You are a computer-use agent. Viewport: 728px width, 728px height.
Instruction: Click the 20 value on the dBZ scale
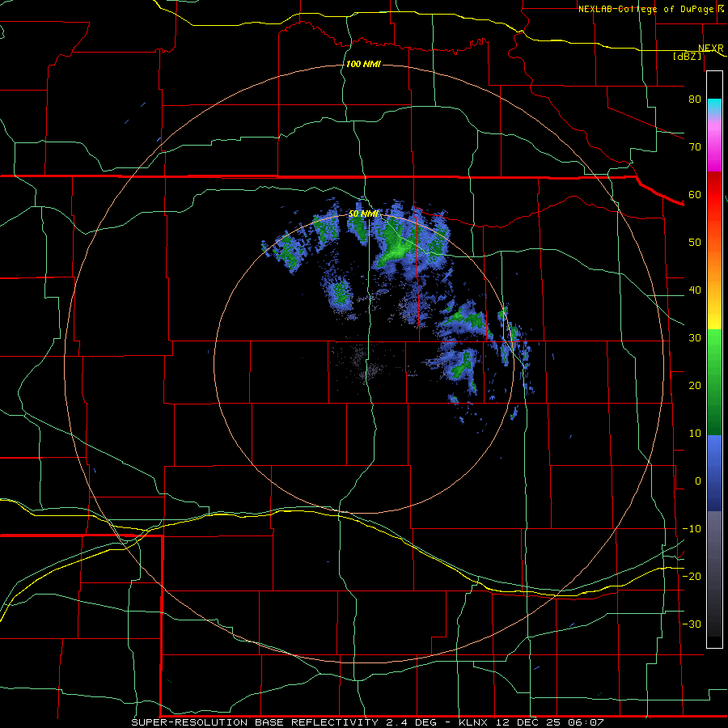click(695, 386)
